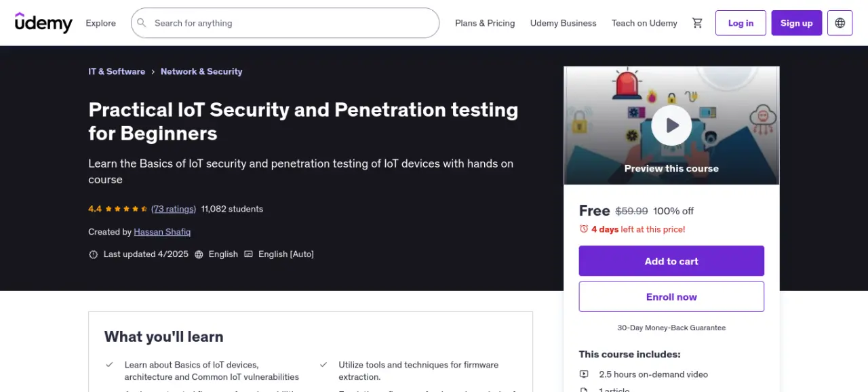
Task: Click the Free price label
Action: (x=595, y=210)
